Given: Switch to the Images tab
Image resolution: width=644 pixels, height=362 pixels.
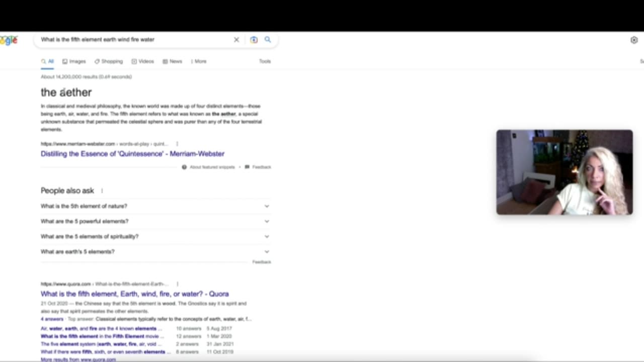Looking at the screenshot, I should point(74,61).
